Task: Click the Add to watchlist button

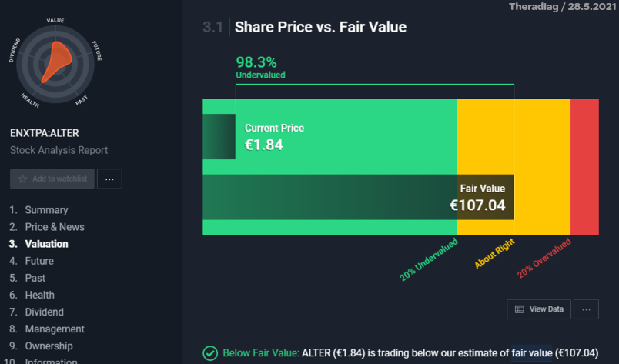Action: [52, 179]
